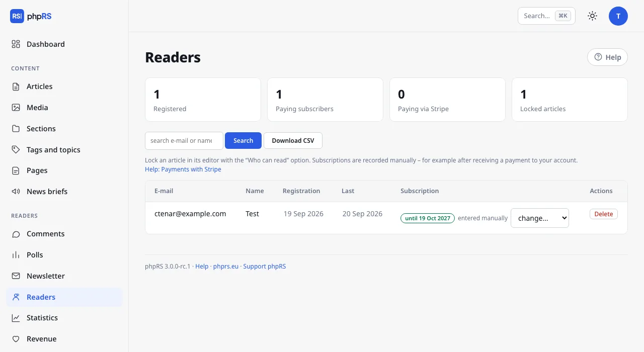Click the Dashboard grid icon
Image resolution: width=644 pixels, height=352 pixels.
[16, 44]
